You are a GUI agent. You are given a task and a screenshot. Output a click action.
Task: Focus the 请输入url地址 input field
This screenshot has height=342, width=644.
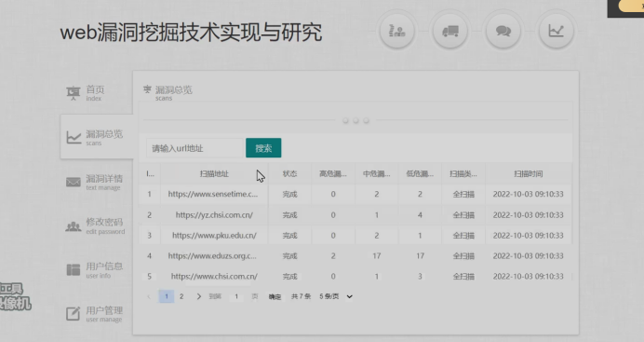click(196, 148)
